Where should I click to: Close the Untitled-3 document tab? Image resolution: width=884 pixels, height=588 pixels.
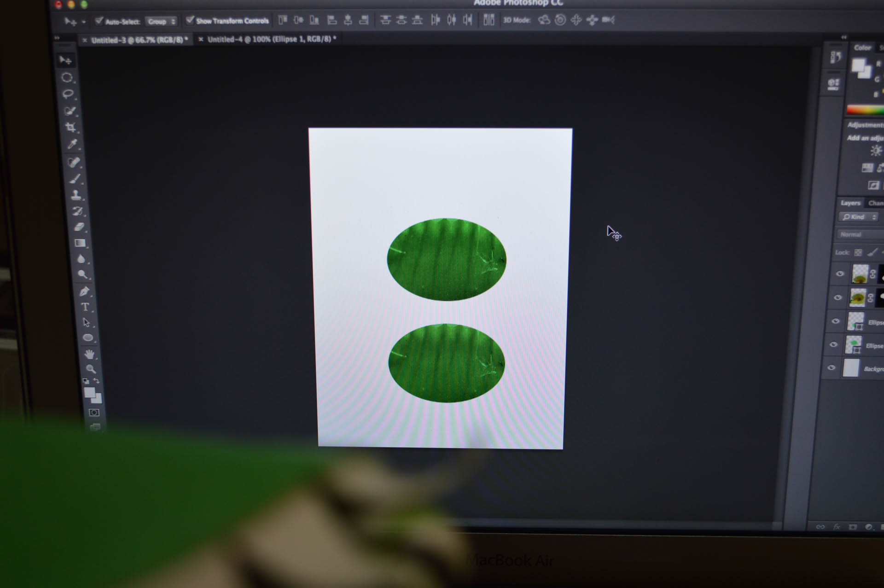(85, 41)
